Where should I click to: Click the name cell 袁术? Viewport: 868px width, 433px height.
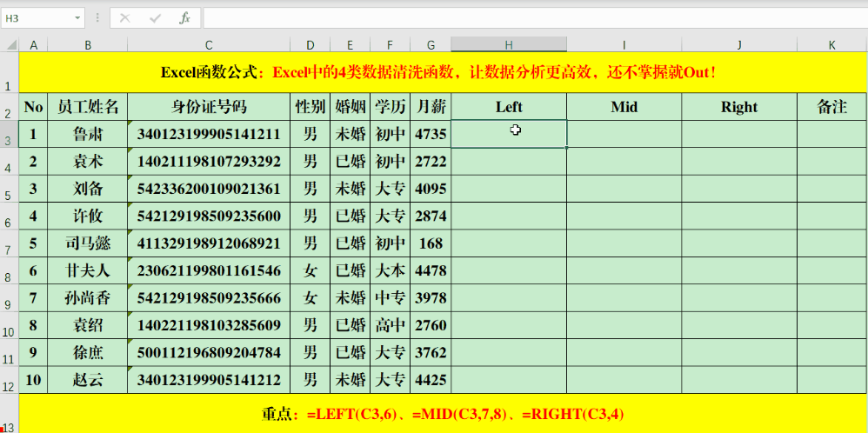88,162
